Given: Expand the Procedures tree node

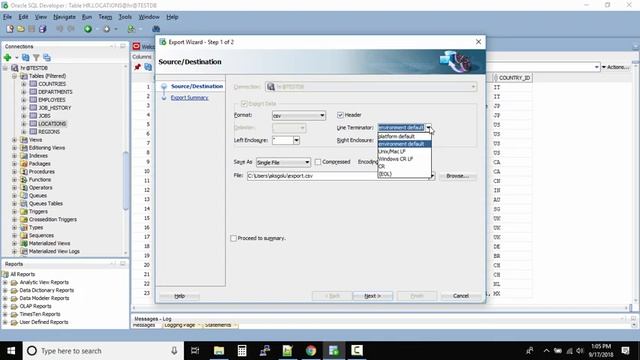Looking at the screenshot, I should pos(14,171).
